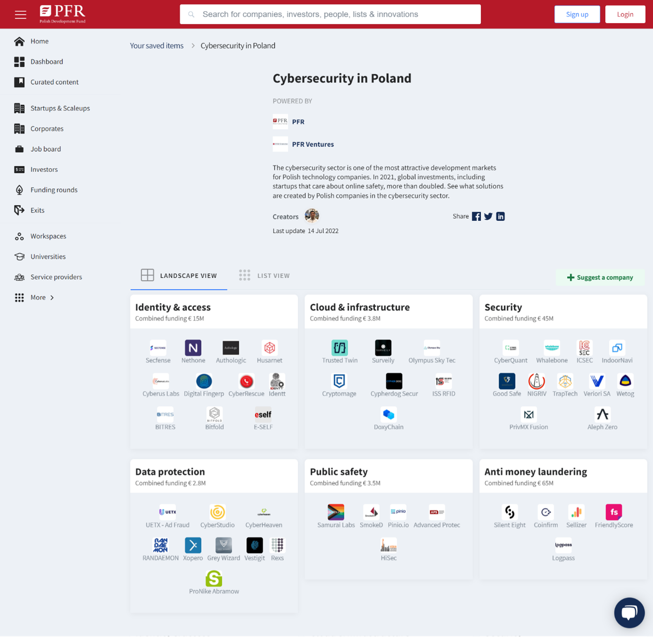The image size is (653, 644).
Task: Go to Startups & Scaleups page
Action: [x=60, y=108]
